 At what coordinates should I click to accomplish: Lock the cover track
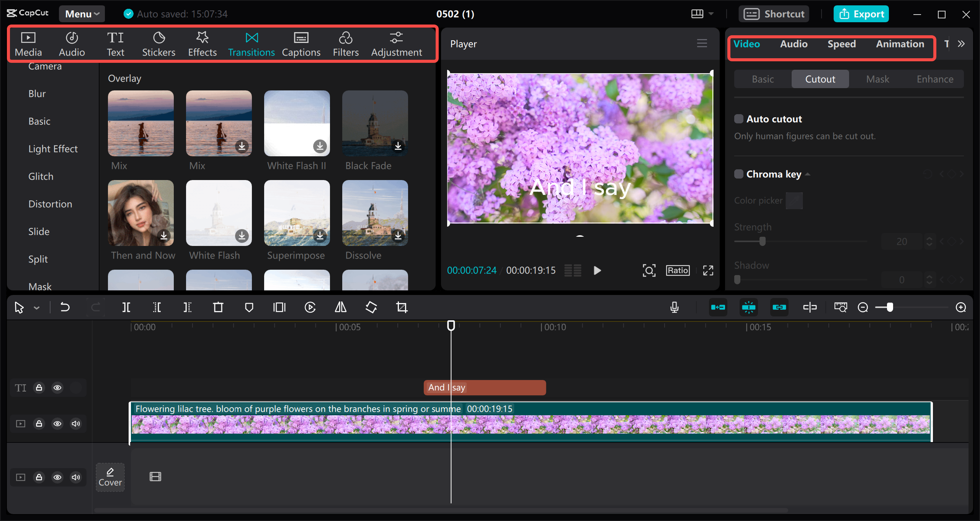(x=39, y=477)
